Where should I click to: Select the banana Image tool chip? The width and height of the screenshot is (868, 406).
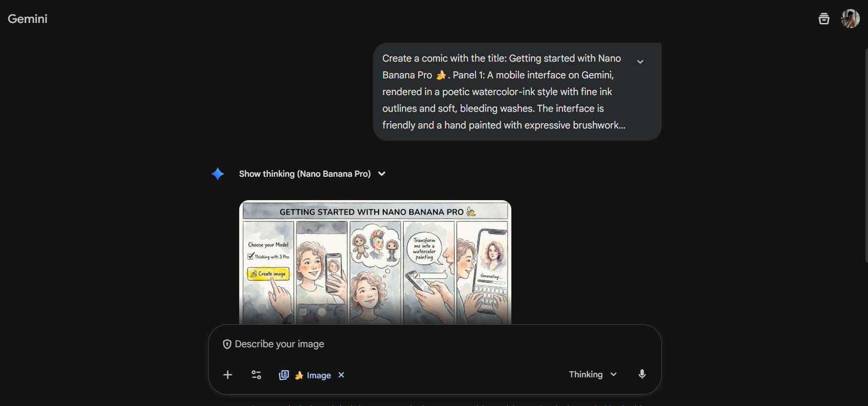[313, 375]
